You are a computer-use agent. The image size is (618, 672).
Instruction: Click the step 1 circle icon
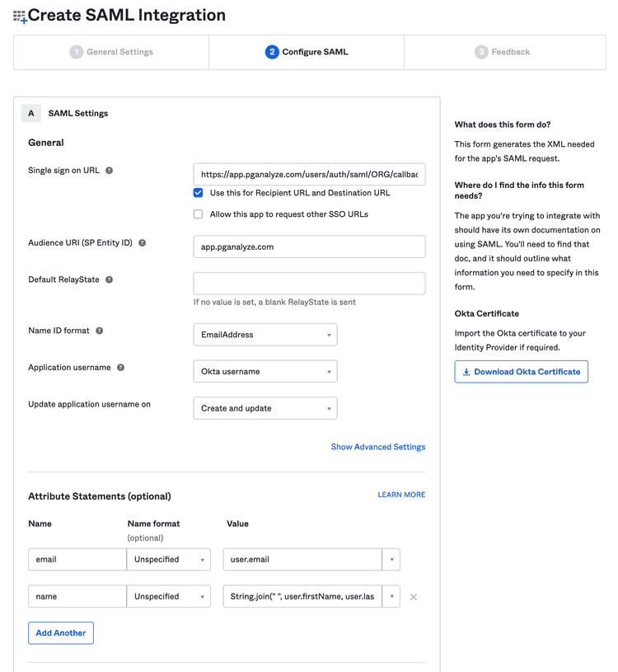point(77,52)
